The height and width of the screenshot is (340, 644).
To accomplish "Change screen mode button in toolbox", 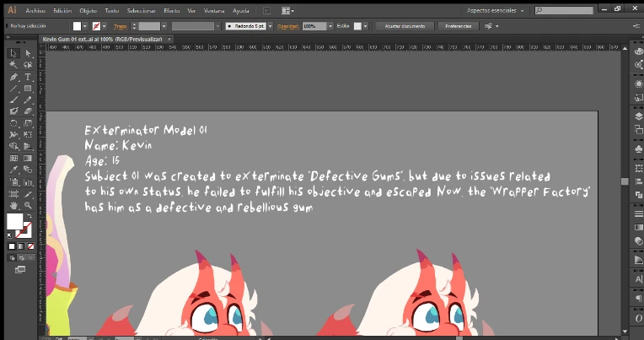I will 20,270.
